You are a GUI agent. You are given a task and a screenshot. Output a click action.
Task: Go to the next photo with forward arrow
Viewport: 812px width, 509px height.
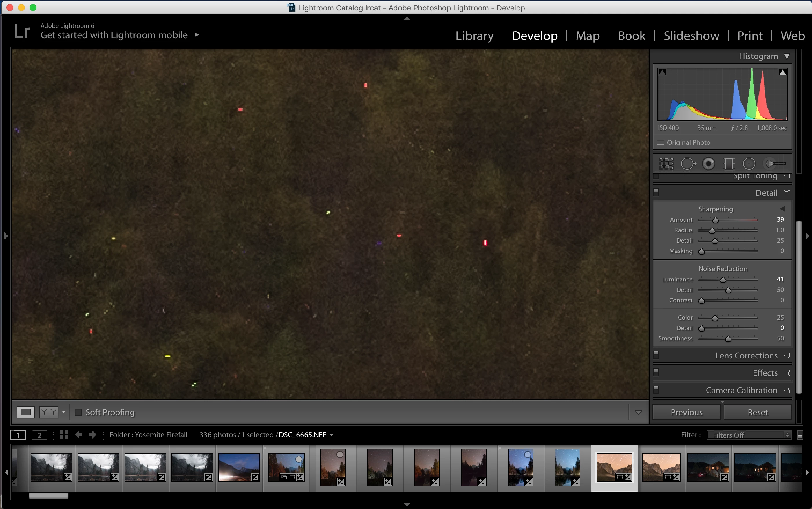(93, 435)
